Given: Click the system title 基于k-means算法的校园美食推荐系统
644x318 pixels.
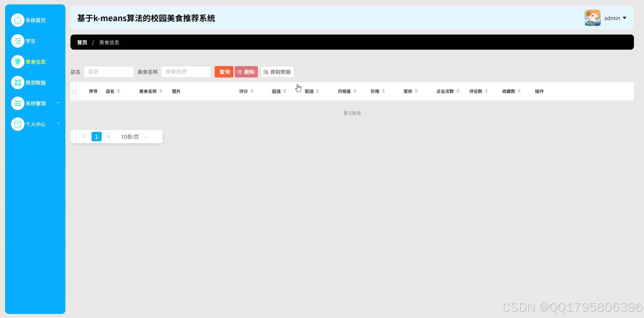Looking at the screenshot, I should point(146,18).
